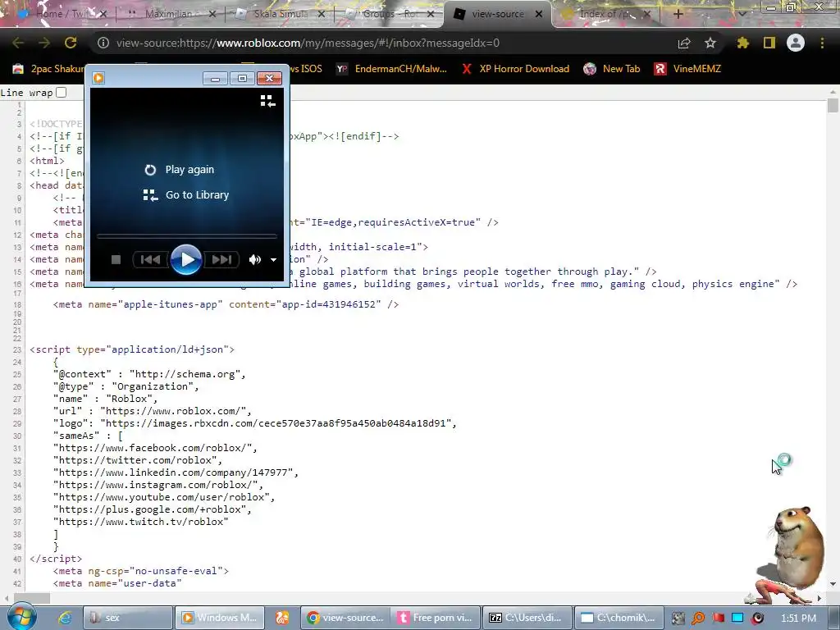840x630 pixels.
Task: Open the Chrome side panel
Action: (769, 43)
